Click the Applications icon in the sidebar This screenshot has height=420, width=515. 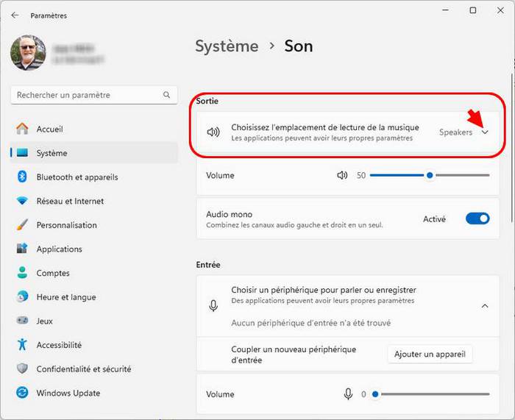coord(22,249)
